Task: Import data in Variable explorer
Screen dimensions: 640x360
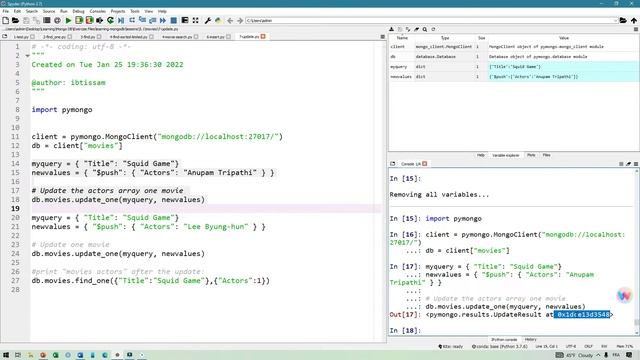Action: 391,29
